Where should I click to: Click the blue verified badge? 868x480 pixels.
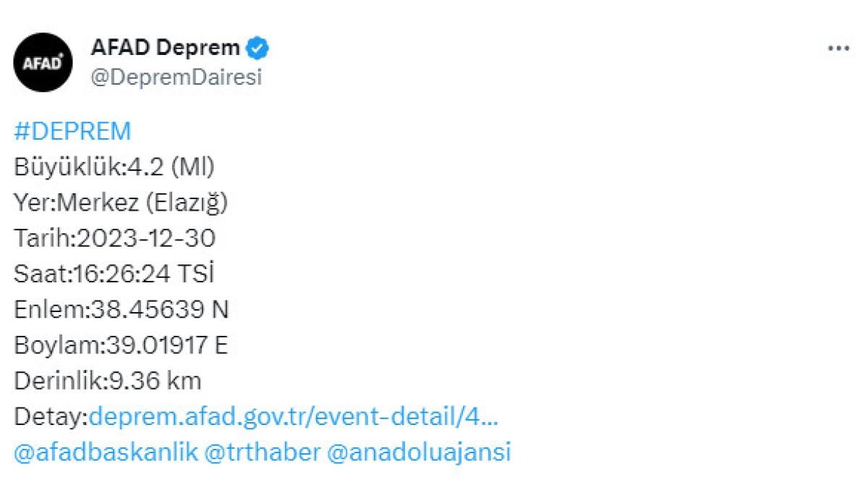tap(258, 49)
